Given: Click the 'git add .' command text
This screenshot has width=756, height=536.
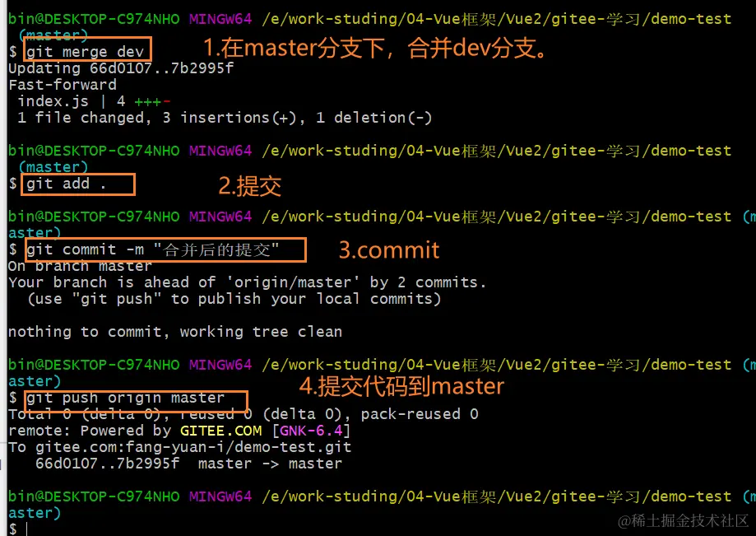Looking at the screenshot, I should [66, 184].
